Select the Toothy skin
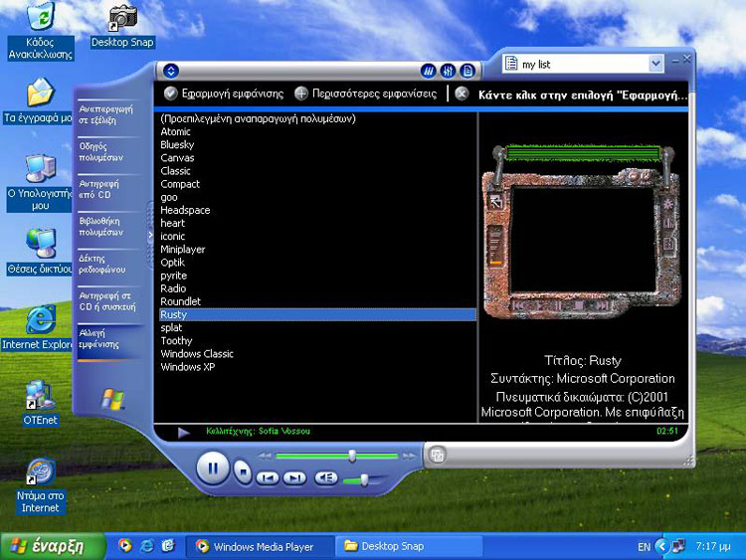746x560 pixels. tap(318, 340)
